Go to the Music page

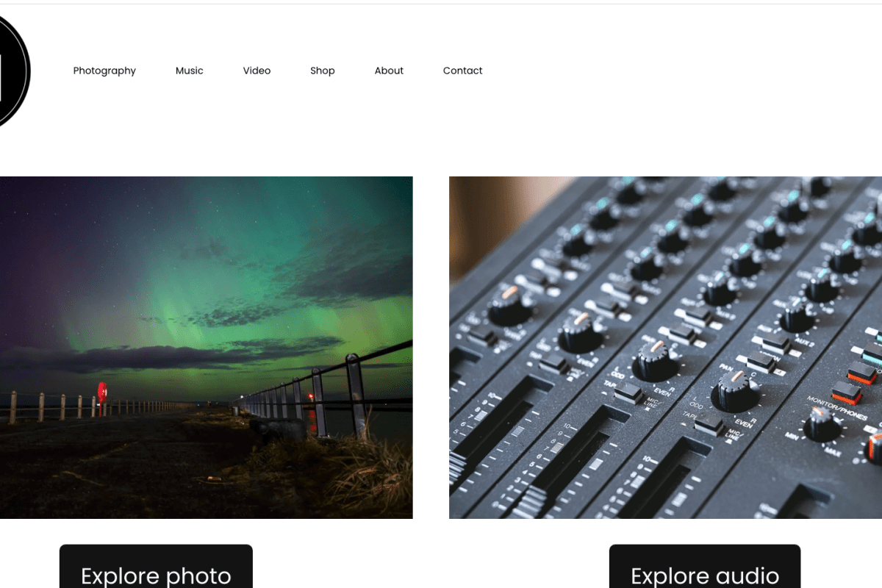pyautogui.click(x=189, y=71)
